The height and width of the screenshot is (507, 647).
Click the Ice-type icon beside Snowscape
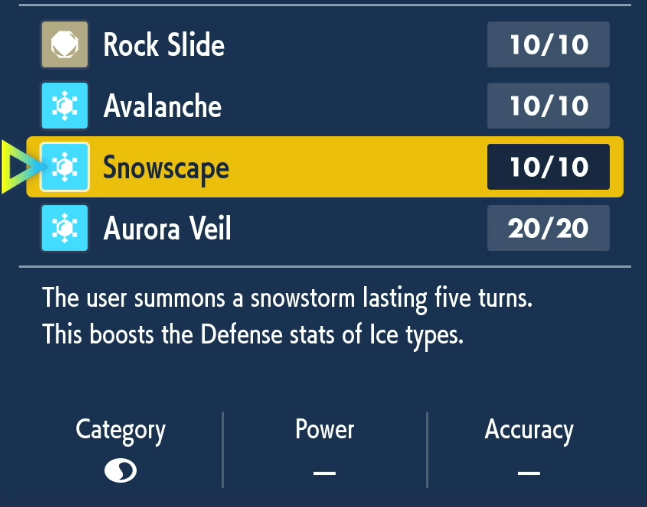coord(65,167)
